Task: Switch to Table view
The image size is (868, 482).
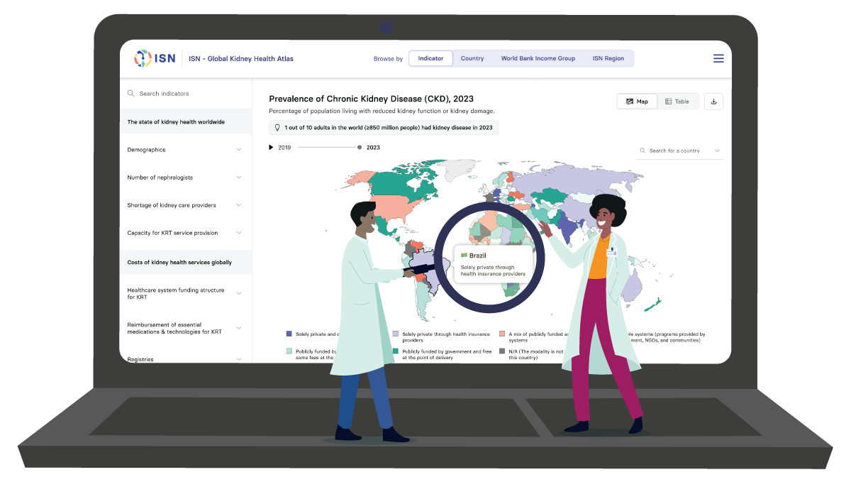Action: [x=677, y=102]
